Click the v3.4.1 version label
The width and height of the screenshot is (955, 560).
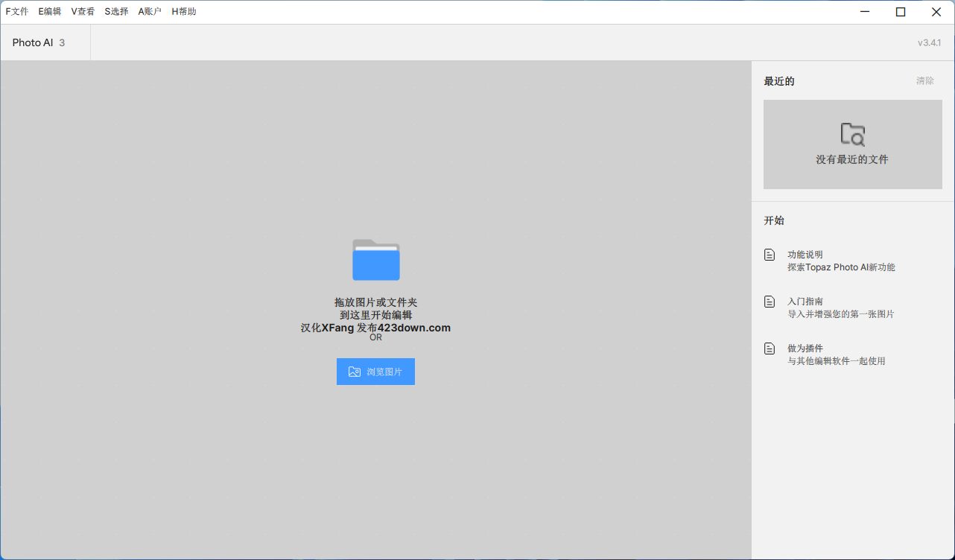click(929, 42)
